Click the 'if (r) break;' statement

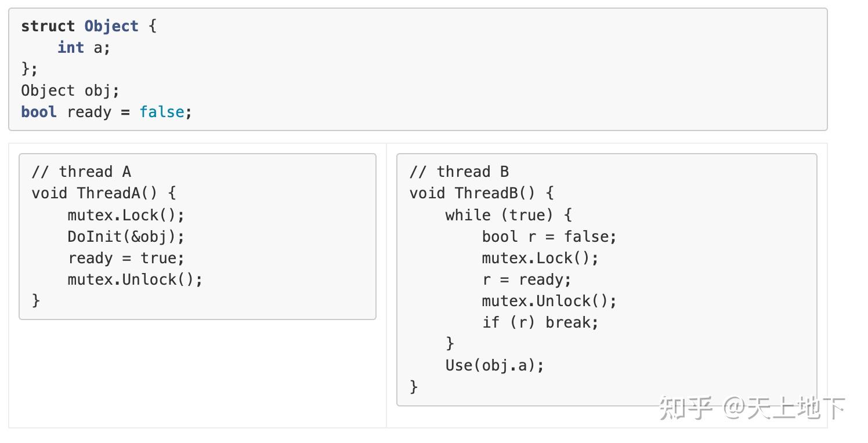(540, 322)
